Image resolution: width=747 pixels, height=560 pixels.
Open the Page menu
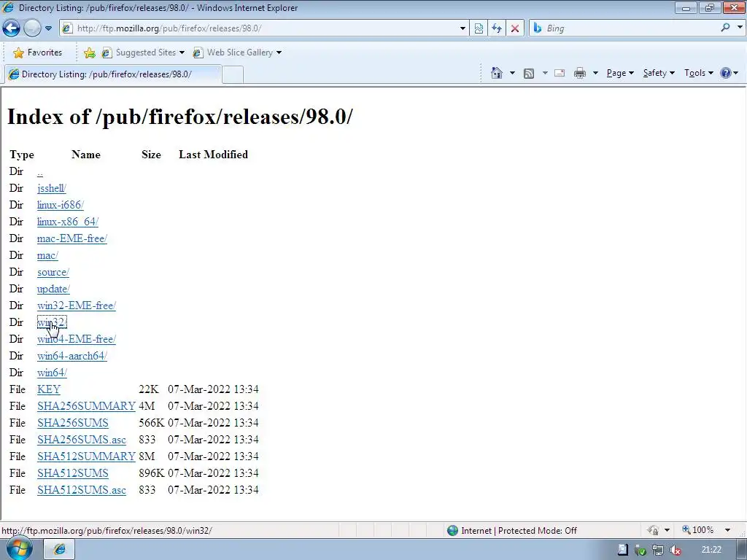(620, 73)
